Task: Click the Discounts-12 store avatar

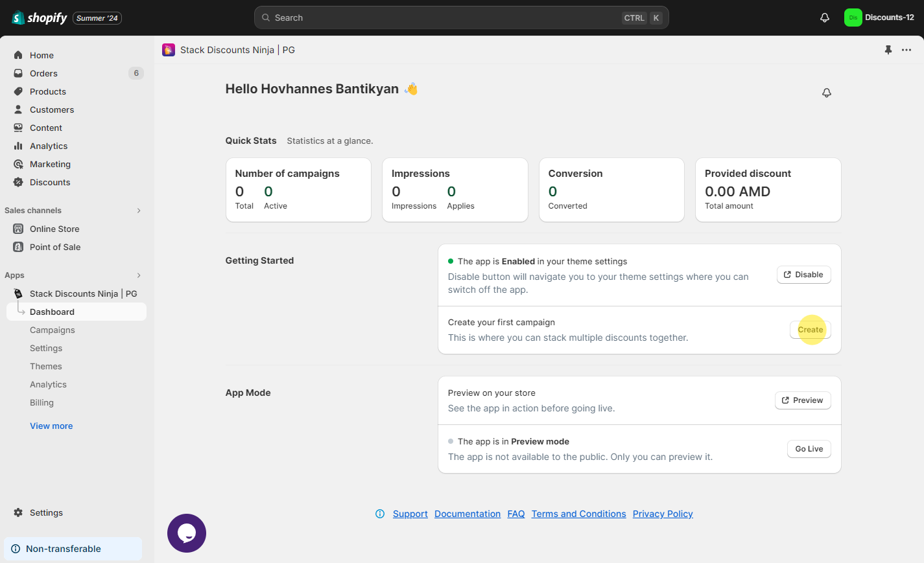Action: [852, 17]
